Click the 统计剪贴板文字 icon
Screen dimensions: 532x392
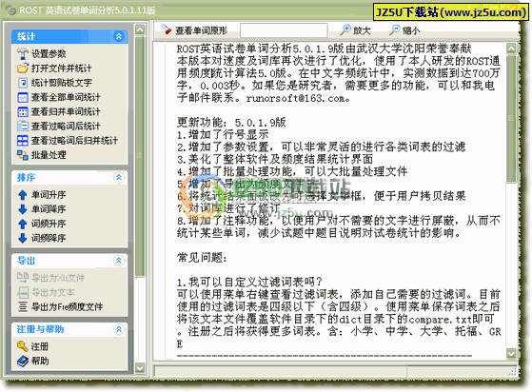tap(23, 83)
